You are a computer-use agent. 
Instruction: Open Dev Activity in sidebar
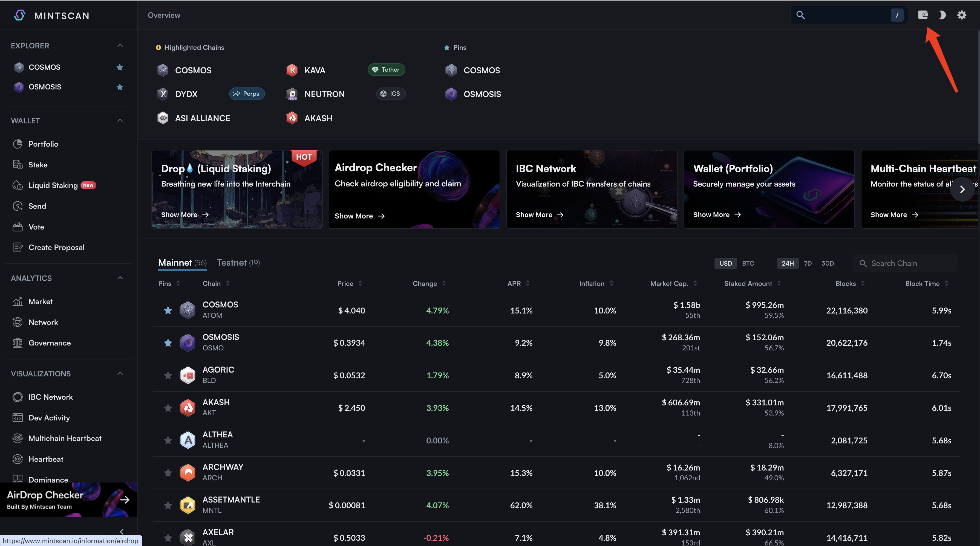(49, 418)
